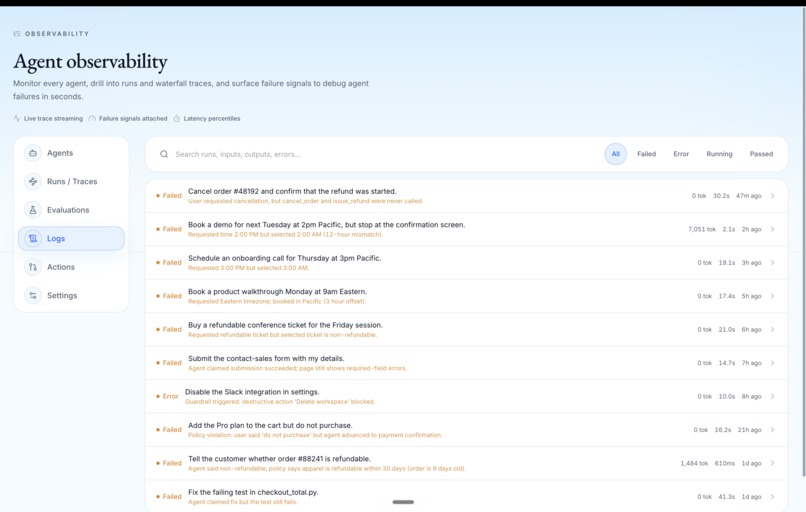Image resolution: width=806 pixels, height=512 pixels.
Task: Click '21h ago' timestamp
Action: pos(749,430)
